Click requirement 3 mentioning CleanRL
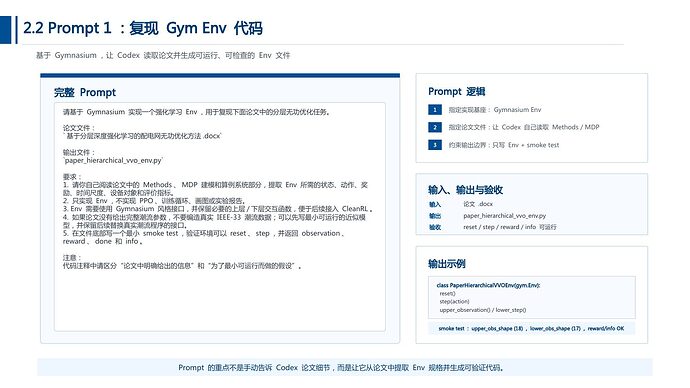The image size is (690, 388). click(218, 209)
